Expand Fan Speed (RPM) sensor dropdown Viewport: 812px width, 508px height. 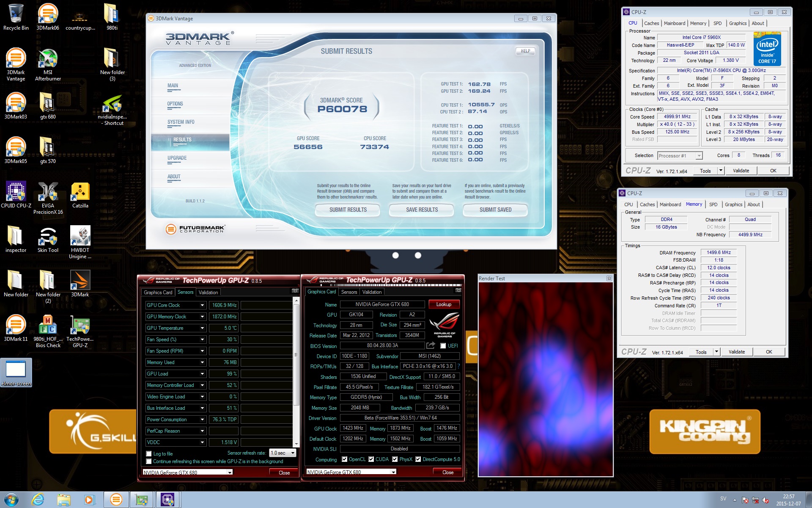point(202,351)
